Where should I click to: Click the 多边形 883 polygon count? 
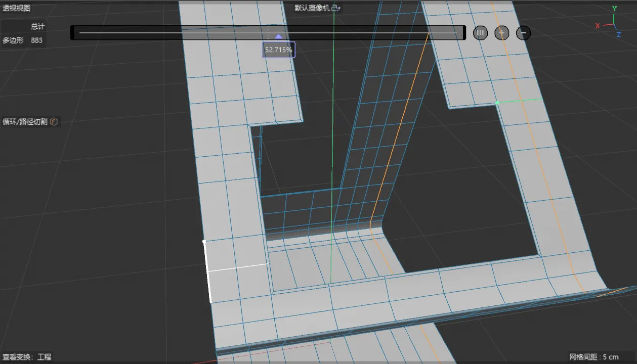coord(23,40)
